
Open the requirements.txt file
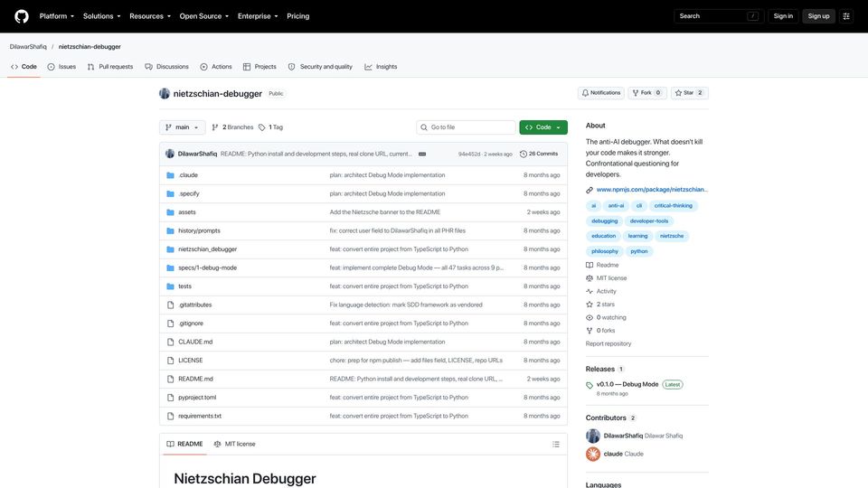(200, 416)
